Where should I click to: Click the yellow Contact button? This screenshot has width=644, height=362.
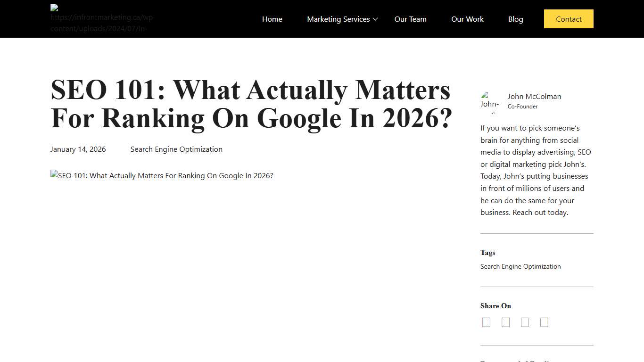point(569,19)
